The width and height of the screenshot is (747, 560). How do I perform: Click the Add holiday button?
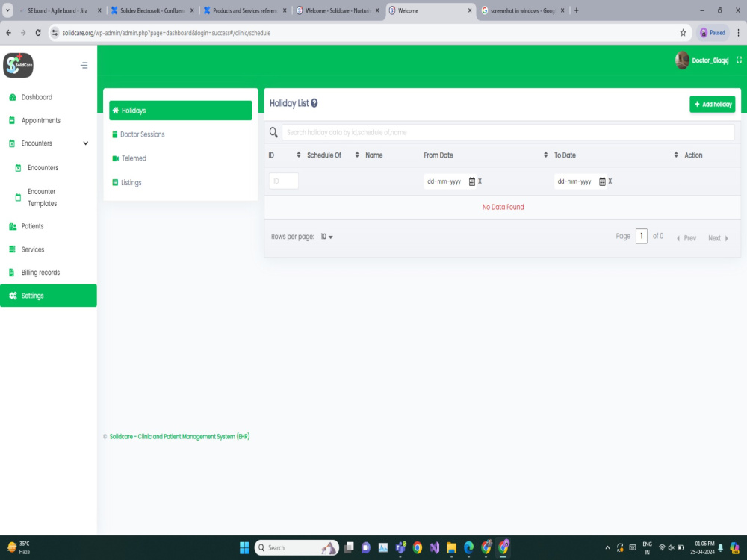pyautogui.click(x=712, y=105)
